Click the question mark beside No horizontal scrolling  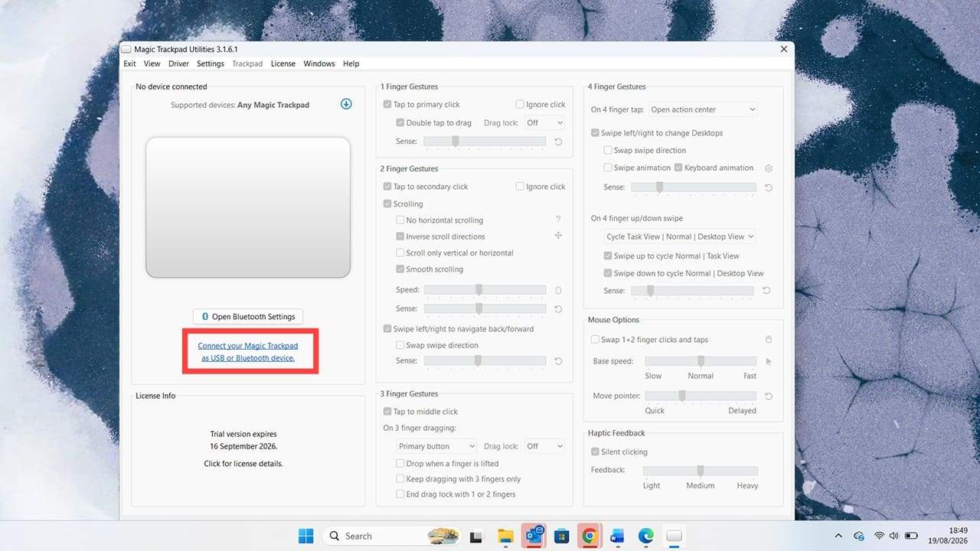point(558,220)
